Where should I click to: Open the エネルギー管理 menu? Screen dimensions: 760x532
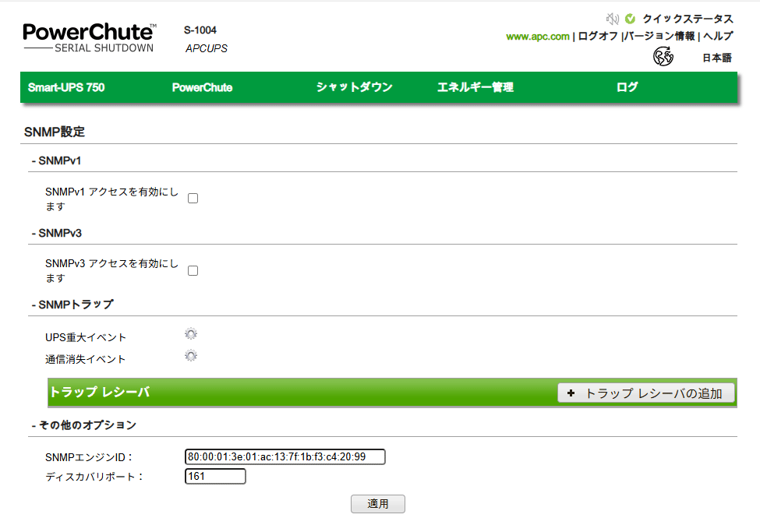(x=475, y=87)
